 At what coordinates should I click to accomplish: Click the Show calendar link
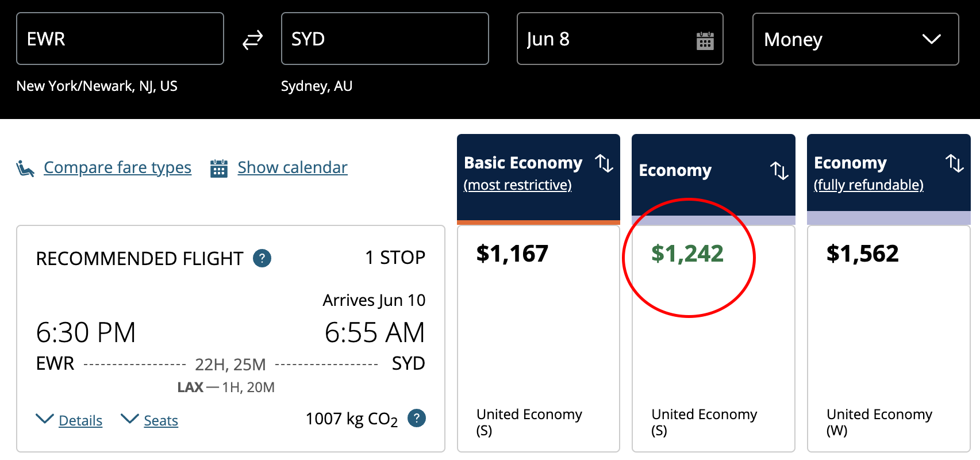pos(292,167)
